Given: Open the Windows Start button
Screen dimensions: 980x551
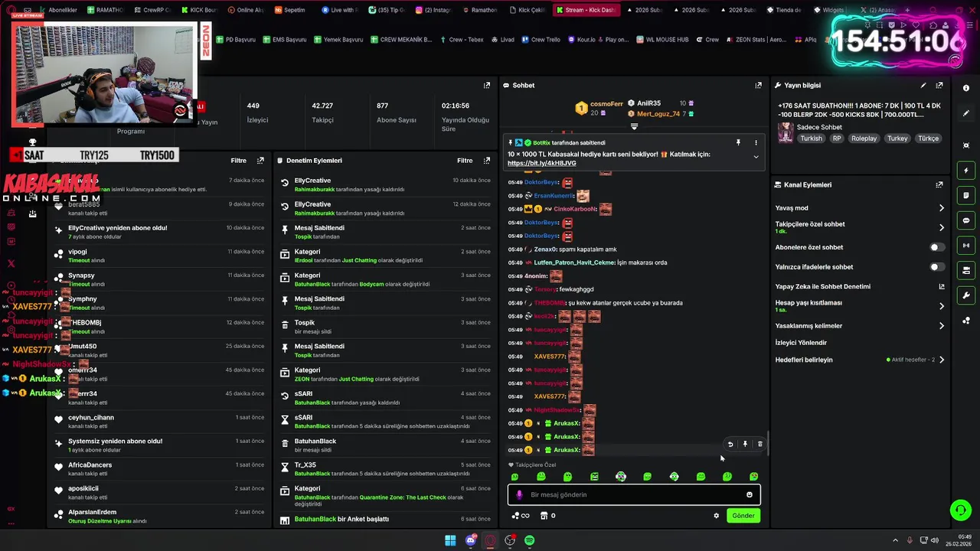Looking at the screenshot, I should (x=450, y=541).
